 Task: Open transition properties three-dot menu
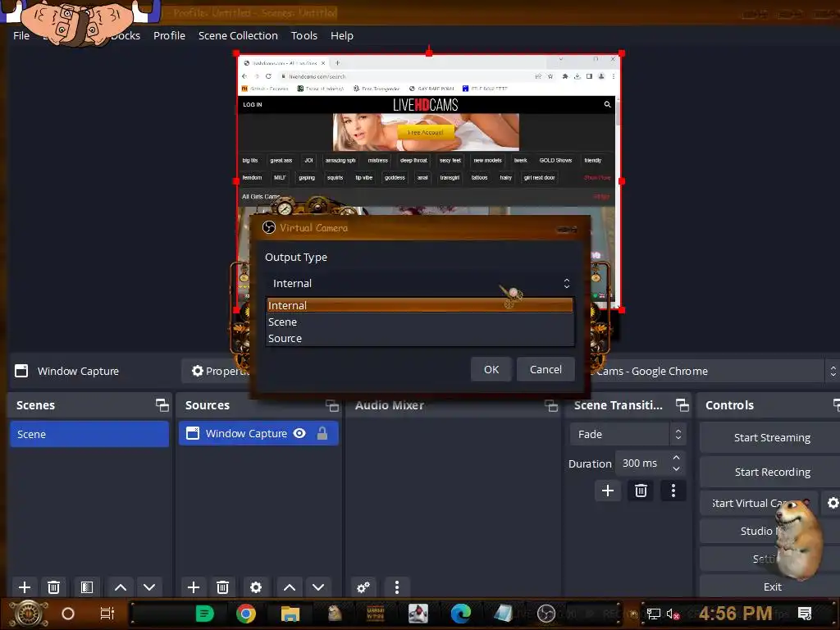click(673, 491)
